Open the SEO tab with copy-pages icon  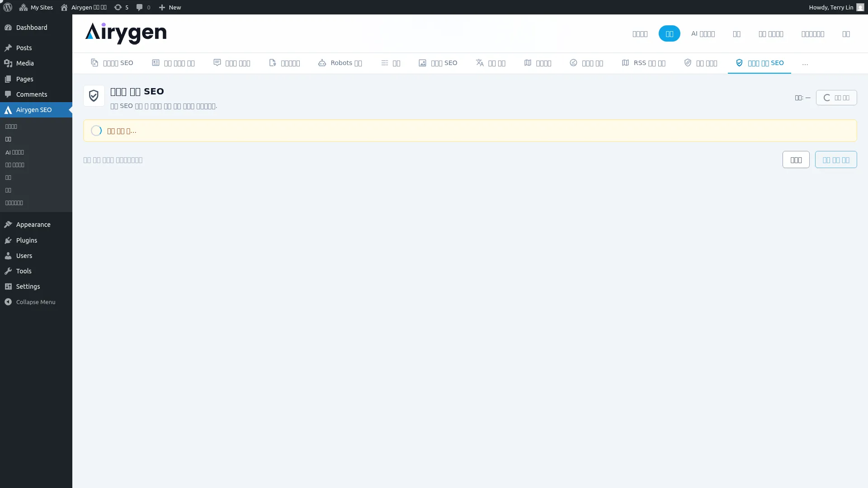click(112, 63)
